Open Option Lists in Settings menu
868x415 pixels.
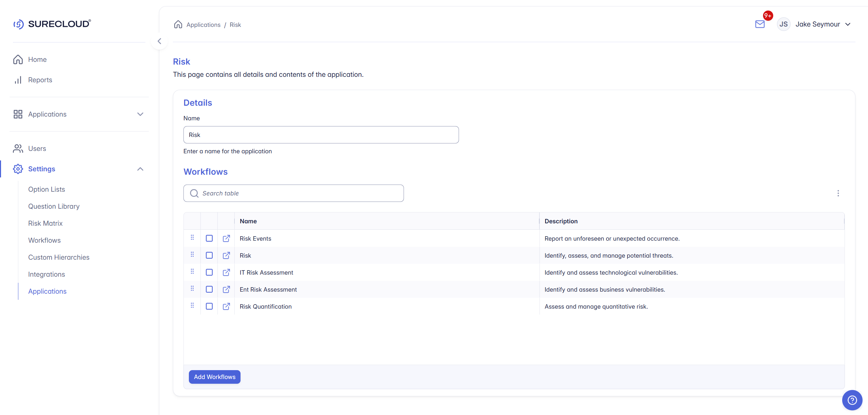coord(47,189)
